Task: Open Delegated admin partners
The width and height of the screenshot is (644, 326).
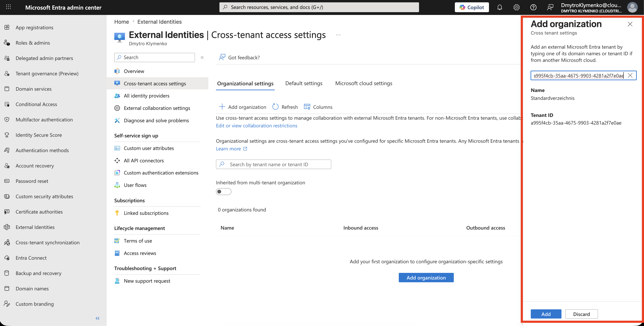Action: [x=44, y=58]
